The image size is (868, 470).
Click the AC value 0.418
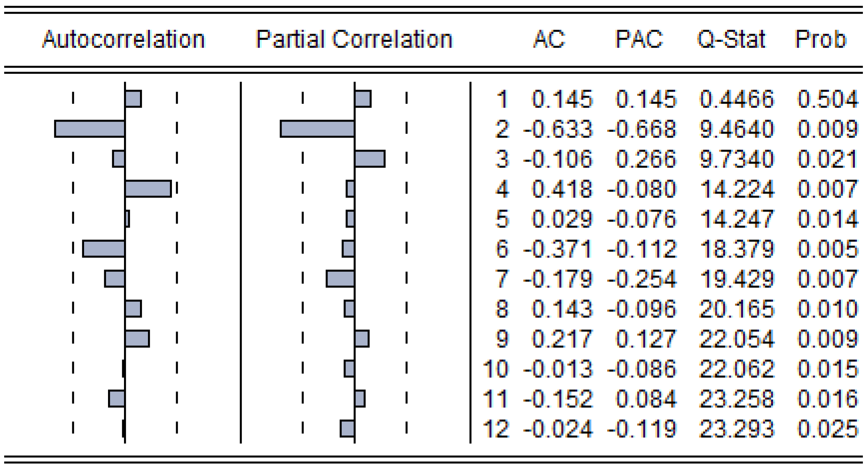point(562,189)
